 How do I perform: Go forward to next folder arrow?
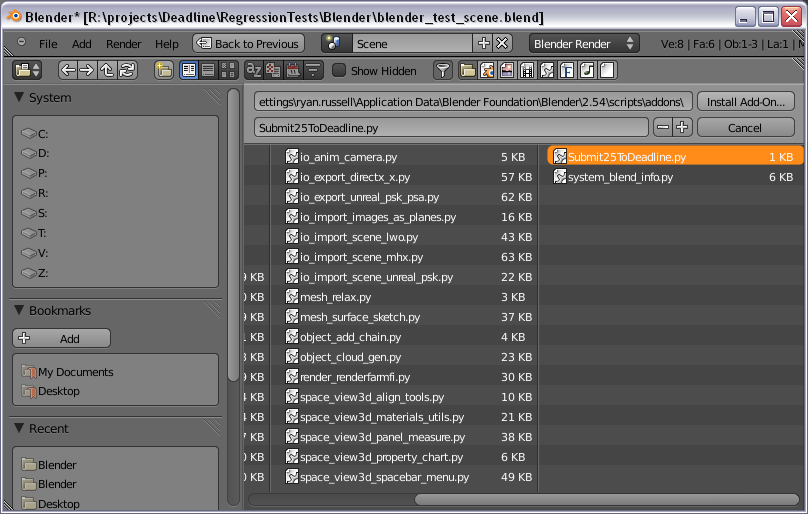pyautogui.click(x=87, y=70)
